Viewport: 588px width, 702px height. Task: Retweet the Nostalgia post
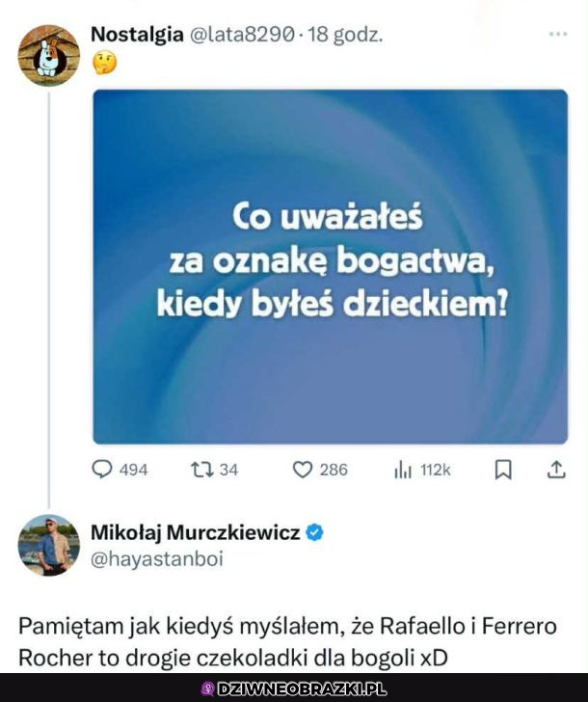(x=201, y=470)
